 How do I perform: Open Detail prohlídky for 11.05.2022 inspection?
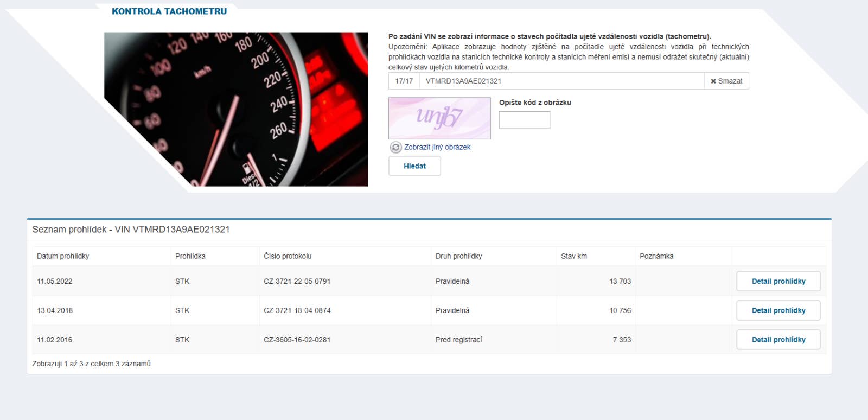[x=778, y=281]
